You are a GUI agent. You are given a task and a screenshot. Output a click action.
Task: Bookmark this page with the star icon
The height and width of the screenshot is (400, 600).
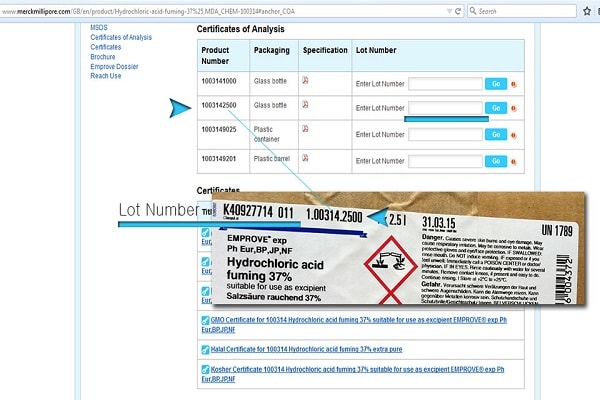tap(587, 11)
